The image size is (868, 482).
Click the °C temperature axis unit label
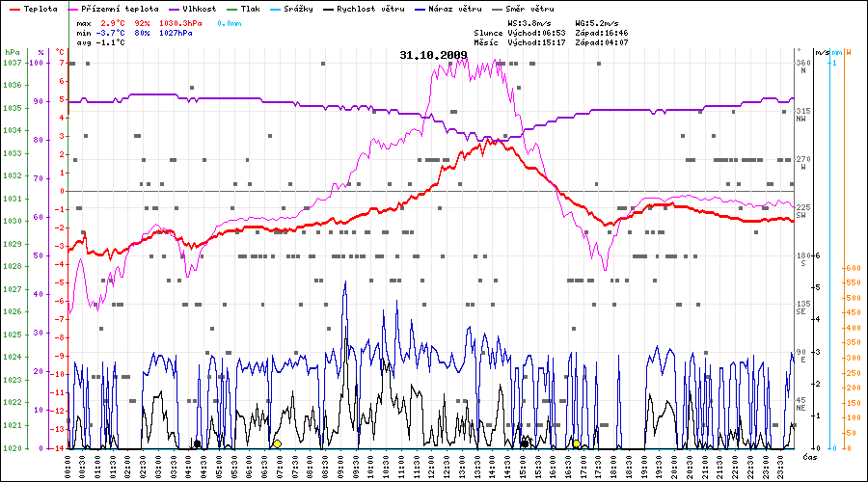pos(61,52)
